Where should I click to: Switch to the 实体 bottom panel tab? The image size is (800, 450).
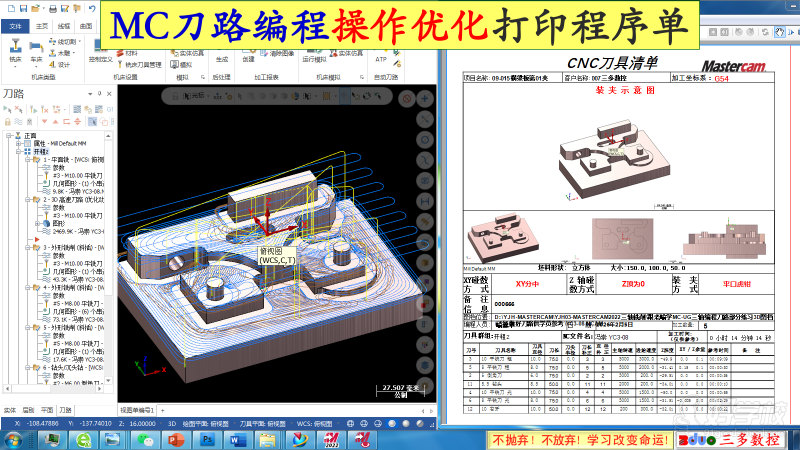tap(9, 410)
